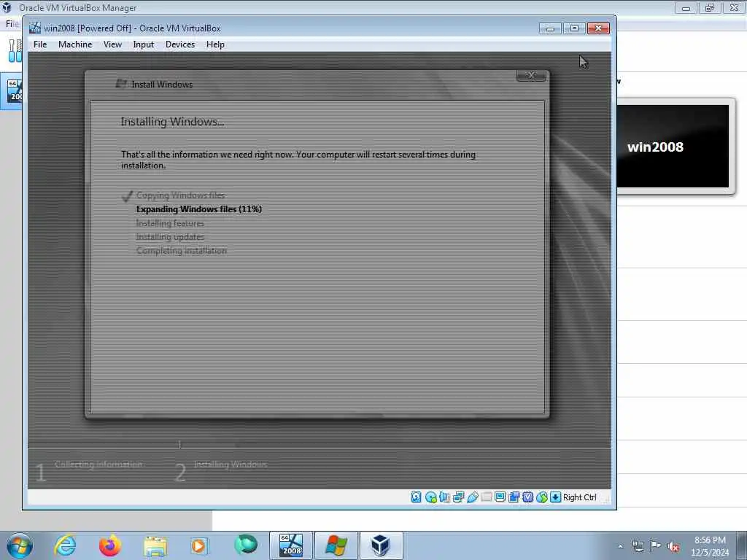The image size is (747, 560).
Task: Launch Firefox from the taskbar
Action: [x=109, y=545]
